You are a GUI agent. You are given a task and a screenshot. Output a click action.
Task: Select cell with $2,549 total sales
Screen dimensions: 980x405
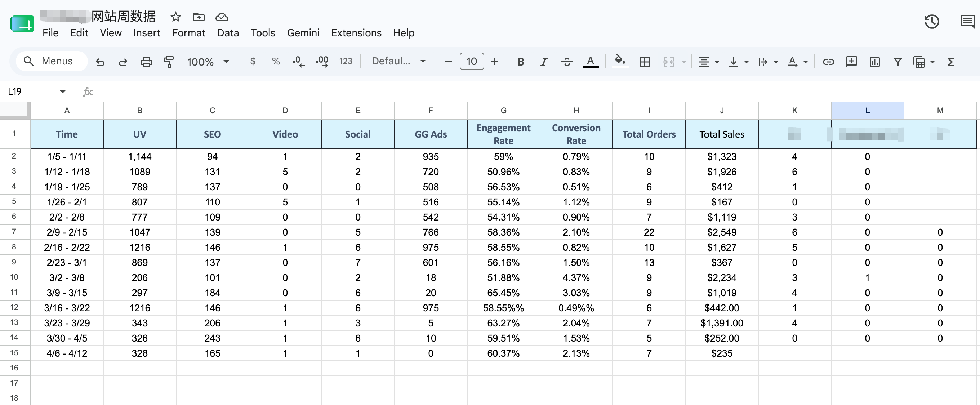pos(722,232)
